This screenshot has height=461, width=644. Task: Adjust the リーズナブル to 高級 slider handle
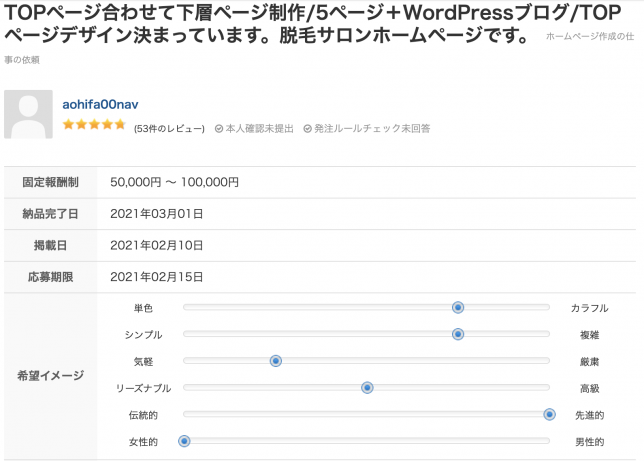click(367, 387)
